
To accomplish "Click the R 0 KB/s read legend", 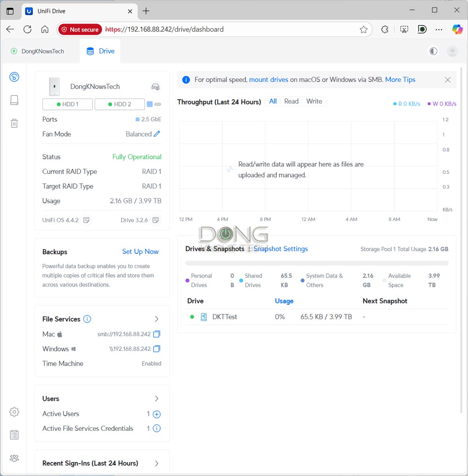I will click(x=407, y=104).
